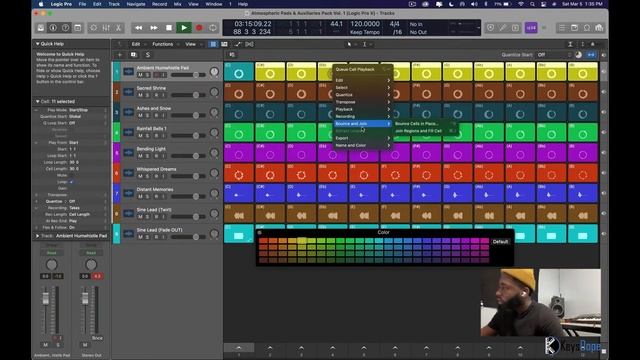Click the global Solo S button in track header
640x360 pixels.
(148, 55)
